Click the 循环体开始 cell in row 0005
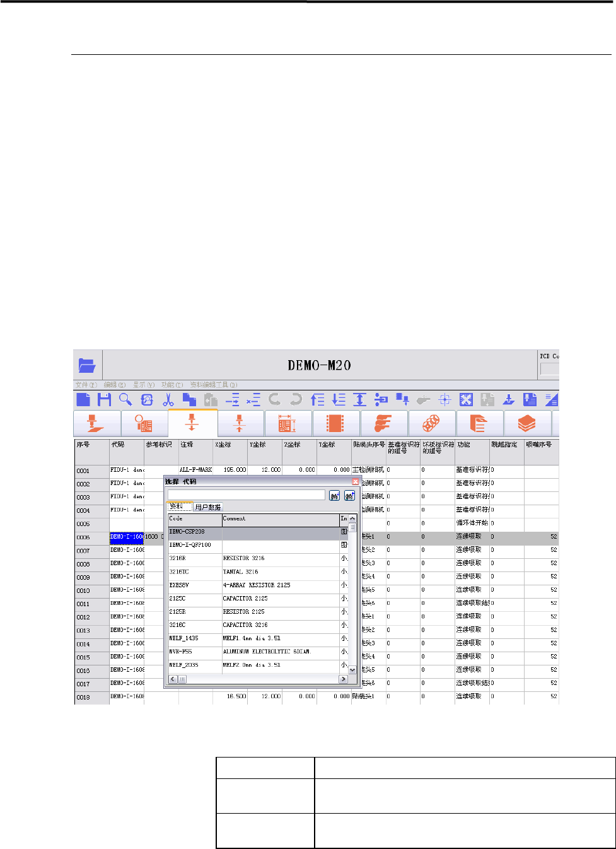 click(x=472, y=524)
